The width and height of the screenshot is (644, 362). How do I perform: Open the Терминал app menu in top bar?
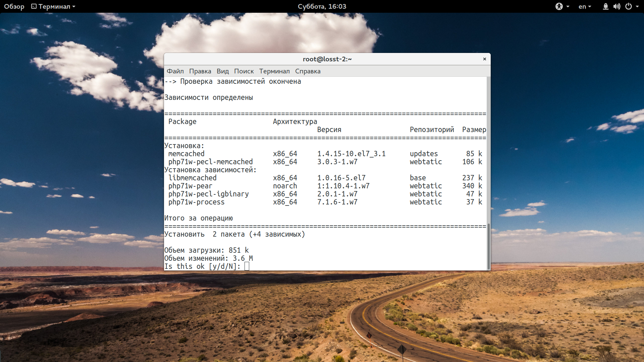[53, 6]
